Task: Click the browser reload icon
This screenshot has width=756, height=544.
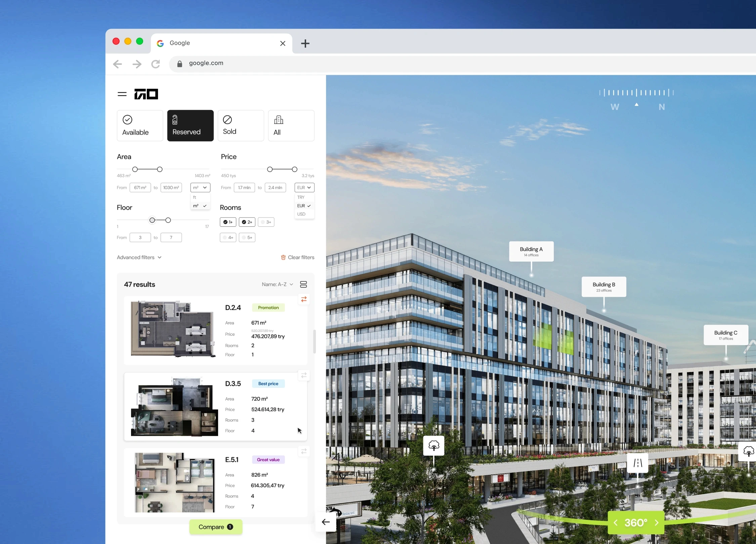Action: click(156, 64)
